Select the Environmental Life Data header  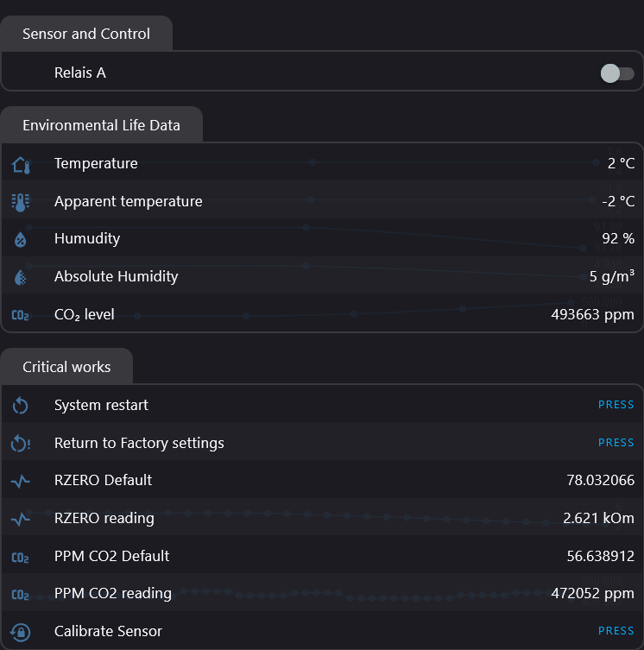coord(101,125)
